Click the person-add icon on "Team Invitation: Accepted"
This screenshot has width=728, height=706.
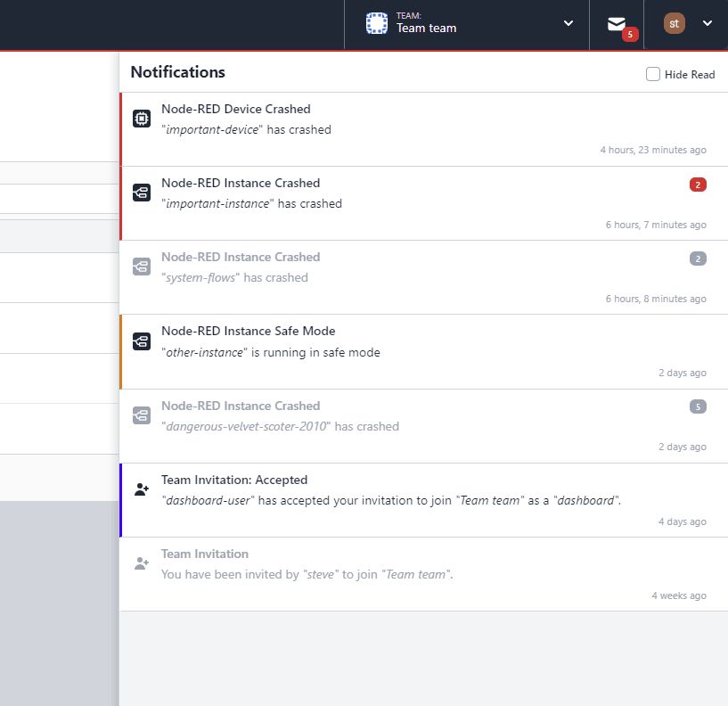point(141,488)
